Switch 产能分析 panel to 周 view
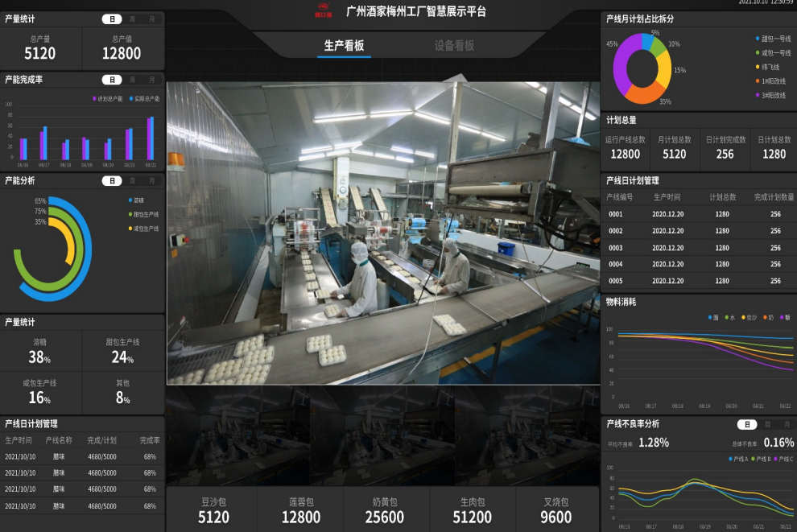797x532 pixels. tap(132, 181)
